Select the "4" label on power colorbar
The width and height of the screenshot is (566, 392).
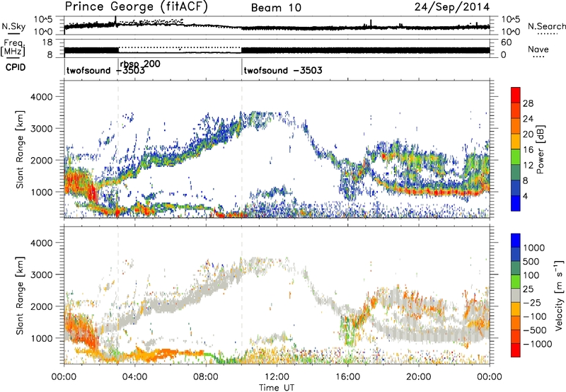pyautogui.click(x=525, y=197)
